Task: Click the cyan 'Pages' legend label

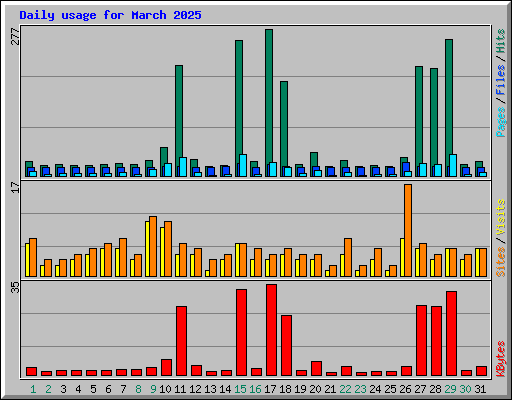Action: (x=500, y=122)
